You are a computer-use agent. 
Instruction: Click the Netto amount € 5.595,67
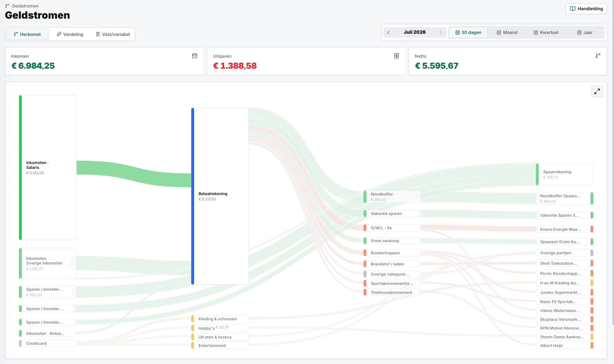tap(437, 66)
